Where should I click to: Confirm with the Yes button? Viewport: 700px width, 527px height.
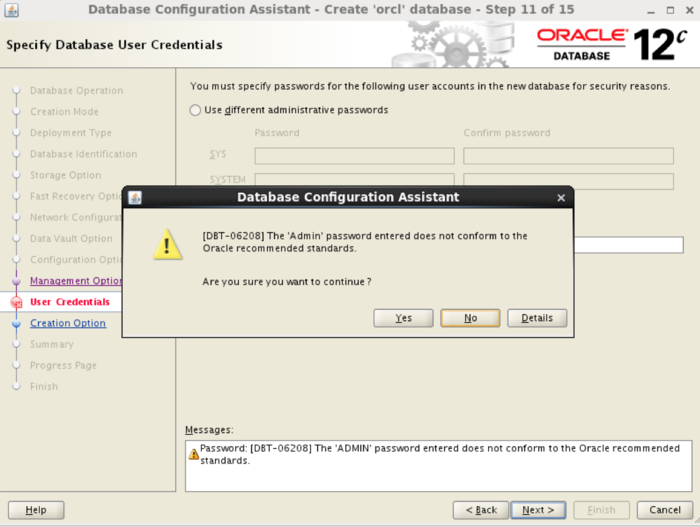[x=403, y=318]
